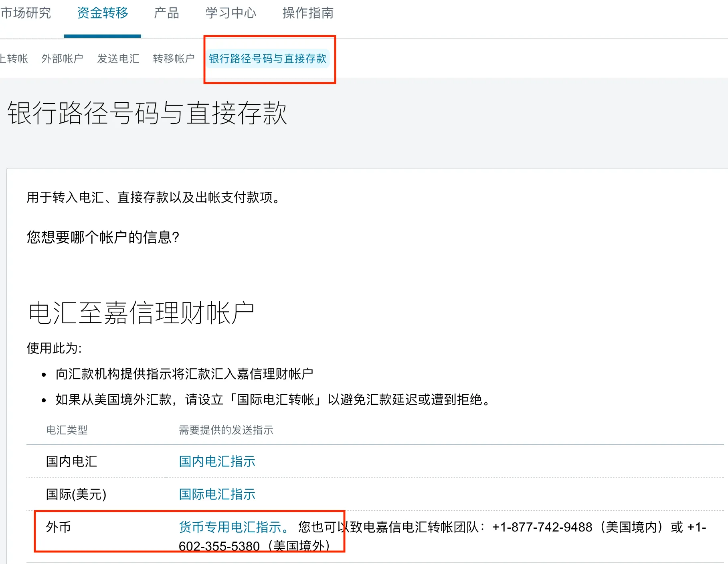Select the 资金转移 navigation menu

[x=103, y=13]
